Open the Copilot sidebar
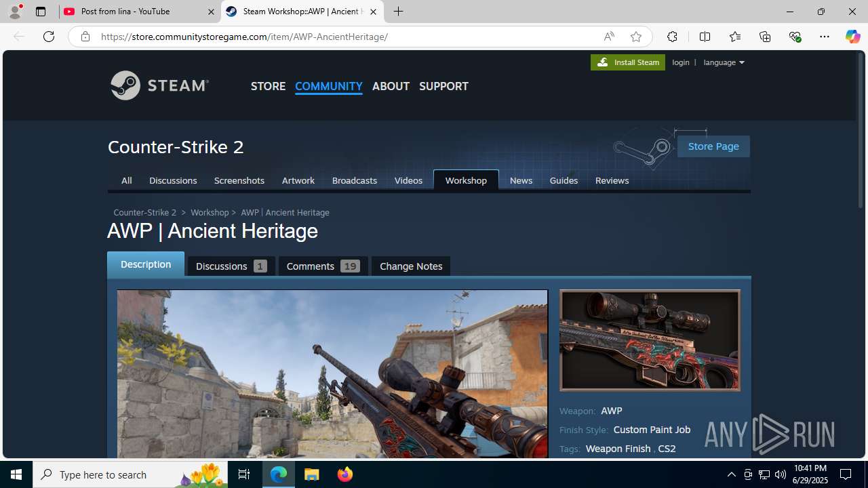Image resolution: width=868 pixels, height=488 pixels. (852, 37)
